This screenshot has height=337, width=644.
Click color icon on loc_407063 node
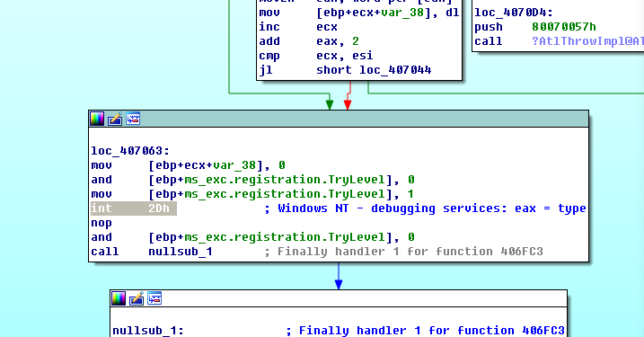[x=97, y=119]
